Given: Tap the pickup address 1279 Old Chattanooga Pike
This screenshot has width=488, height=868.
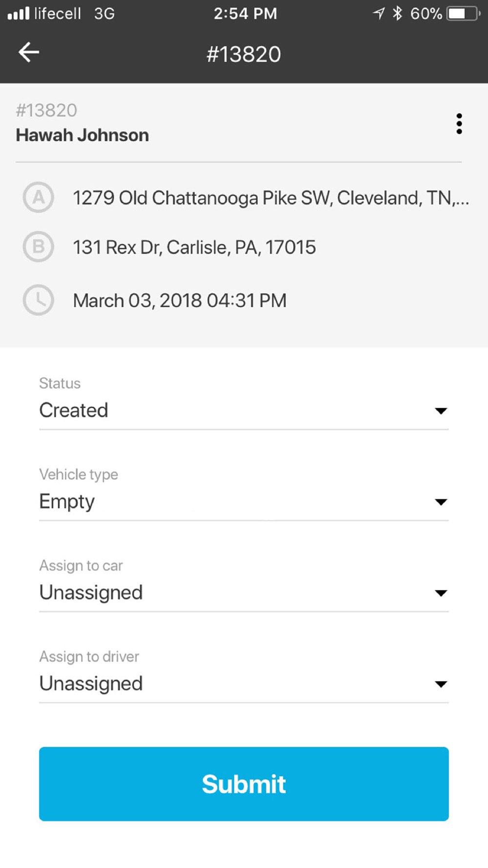Looking at the screenshot, I should coord(271,198).
